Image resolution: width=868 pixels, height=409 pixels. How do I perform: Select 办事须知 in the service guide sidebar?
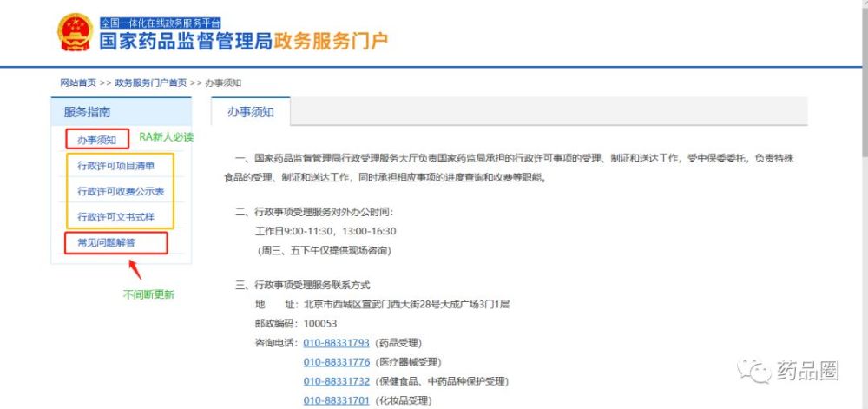click(x=97, y=140)
